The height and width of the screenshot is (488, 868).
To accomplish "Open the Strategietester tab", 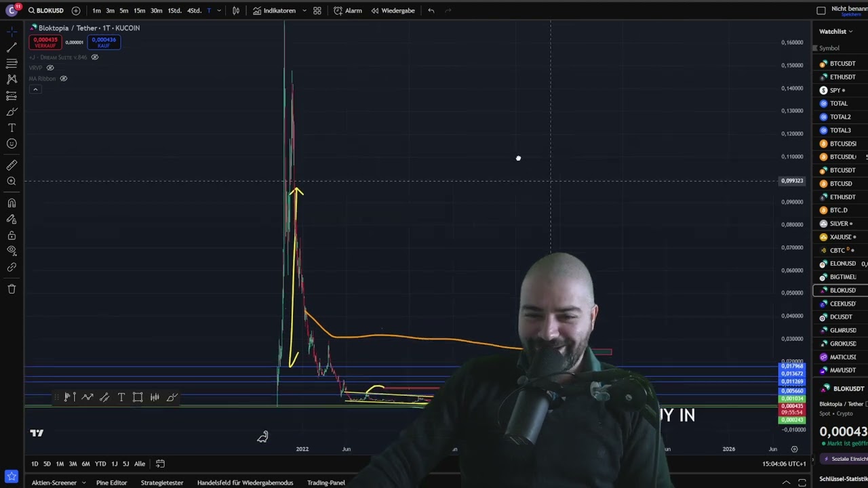I will pos(162,483).
